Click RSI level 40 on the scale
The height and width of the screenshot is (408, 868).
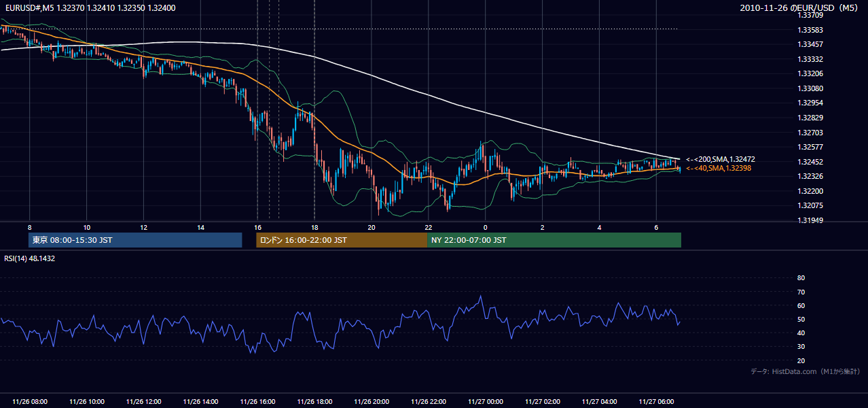801,333
